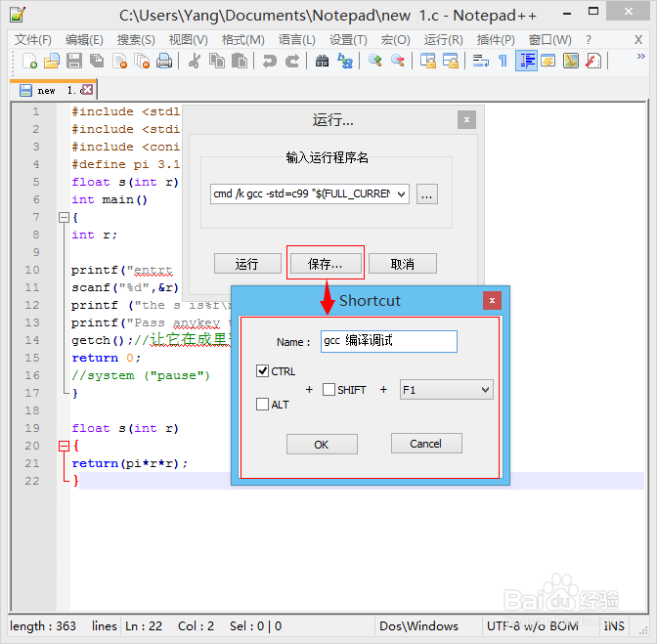Open the 格式(M) menu
This screenshot has width=657, height=644.
[x=243, y=40]
